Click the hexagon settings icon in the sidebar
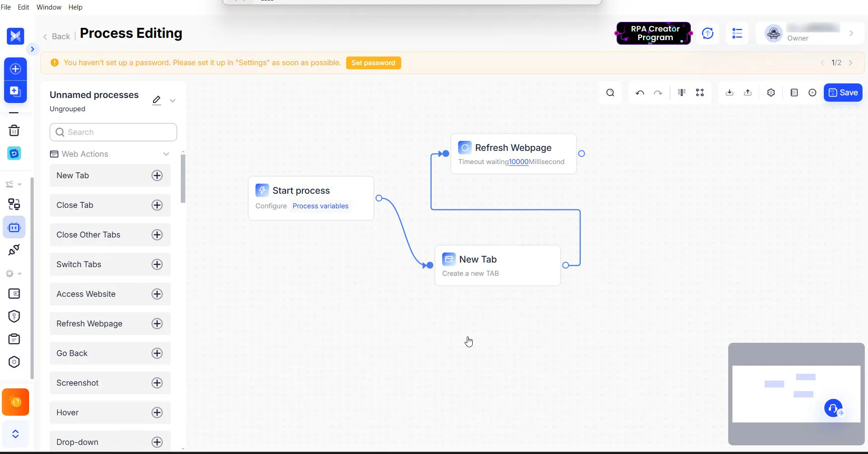 [14, 362]
